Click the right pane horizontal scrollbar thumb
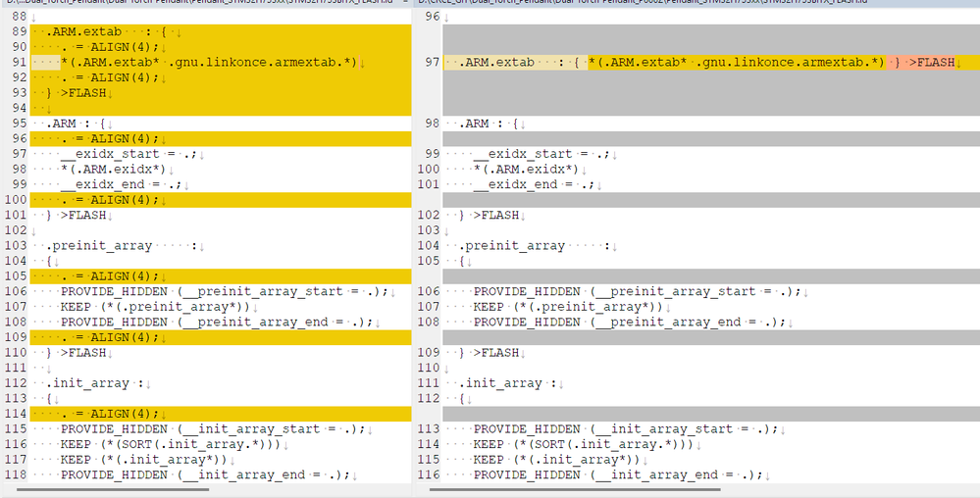The width and height of the screenshot is (980, 498). (575, 490)
